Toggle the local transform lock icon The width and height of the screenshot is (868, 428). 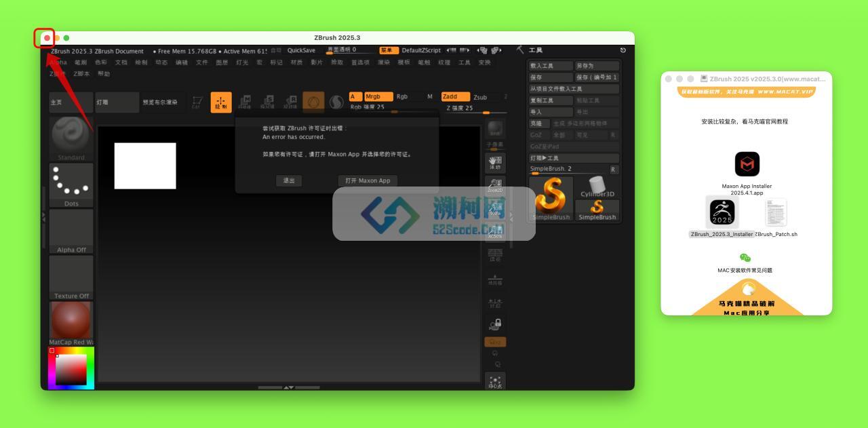tap(495, 324)
